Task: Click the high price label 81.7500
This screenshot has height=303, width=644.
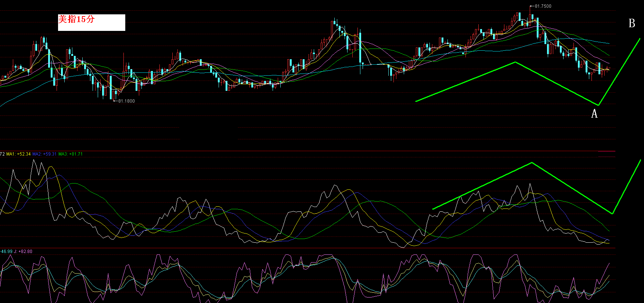Action: pyautogui.click(x=543, y=6)
